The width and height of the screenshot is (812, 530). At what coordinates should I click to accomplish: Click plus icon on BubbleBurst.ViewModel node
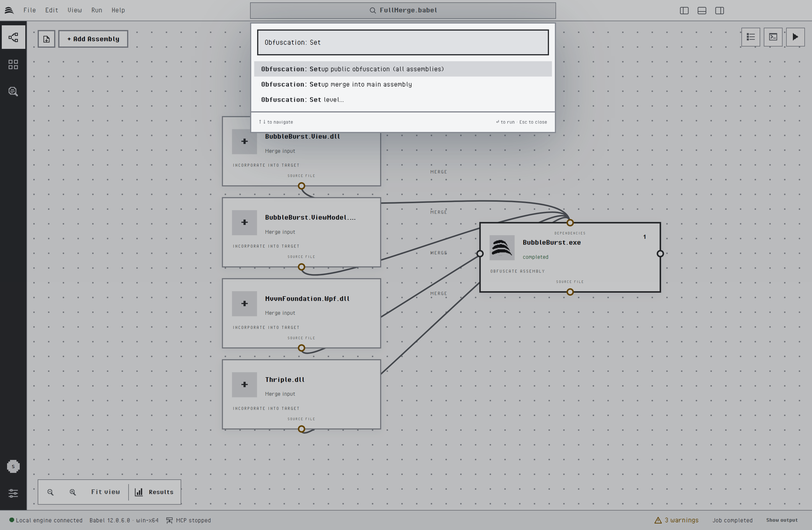pyautogui.click(x=244, y=223)
